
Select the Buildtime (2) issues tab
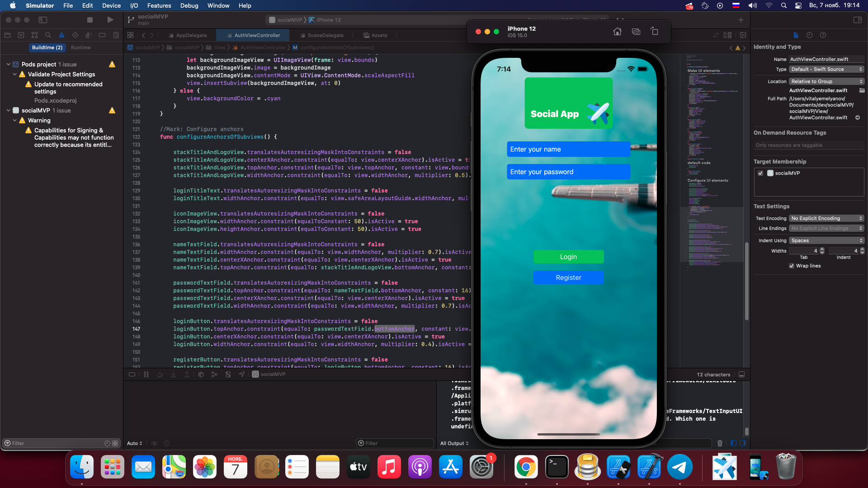[47, 47]
